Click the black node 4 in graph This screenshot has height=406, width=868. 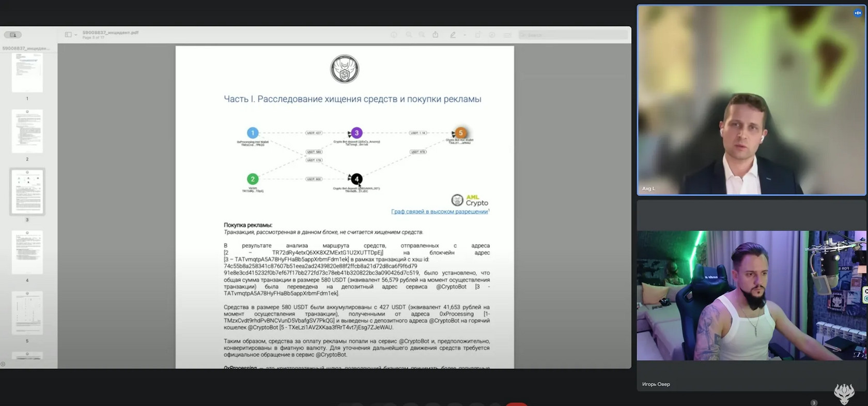point(357,179)
